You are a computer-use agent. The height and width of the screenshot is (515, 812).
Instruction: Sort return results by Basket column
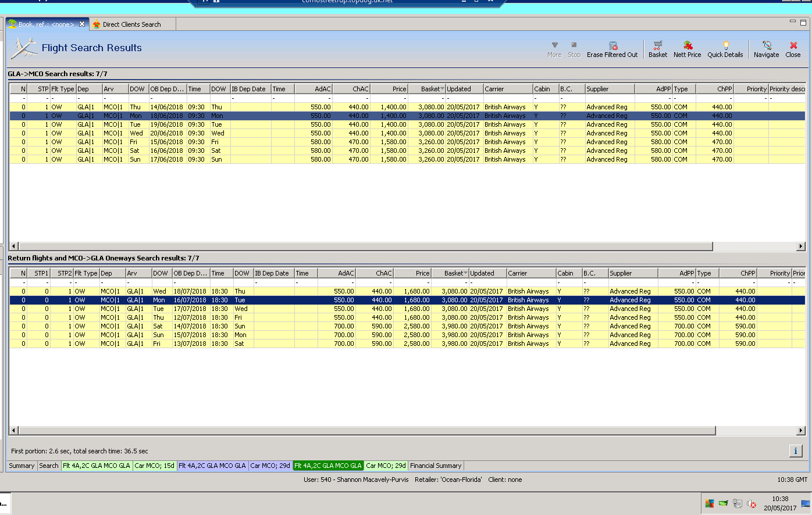click(x=454, y=273)
